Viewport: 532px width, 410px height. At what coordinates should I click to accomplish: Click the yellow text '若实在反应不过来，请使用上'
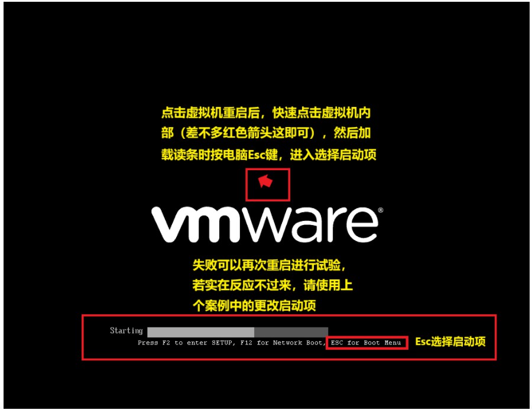[273, 285]
